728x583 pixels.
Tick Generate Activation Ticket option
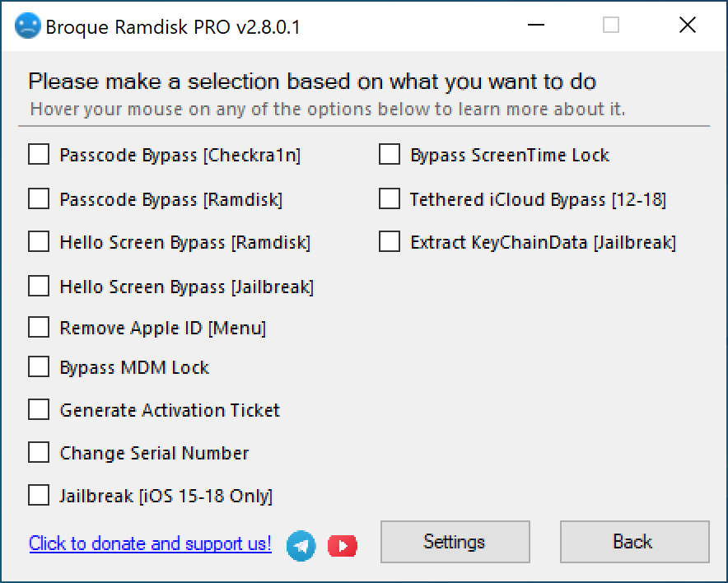(x=39, y=409)
